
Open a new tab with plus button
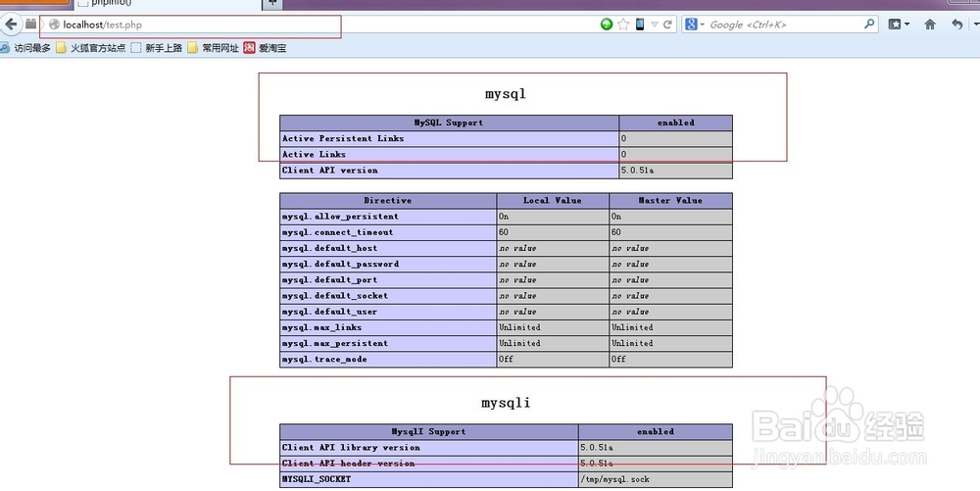point(271,4)
